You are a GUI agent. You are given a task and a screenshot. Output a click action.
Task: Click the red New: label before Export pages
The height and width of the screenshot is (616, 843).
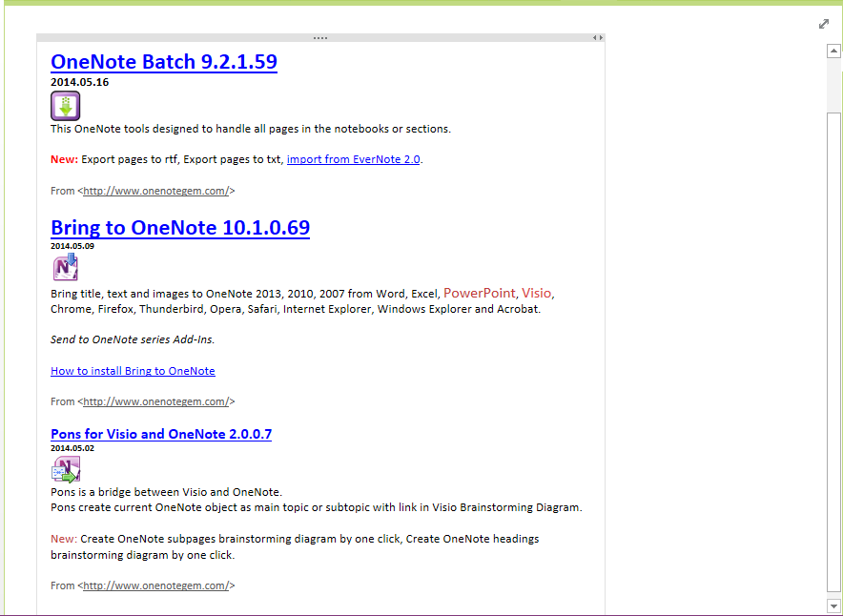(65, 159)
